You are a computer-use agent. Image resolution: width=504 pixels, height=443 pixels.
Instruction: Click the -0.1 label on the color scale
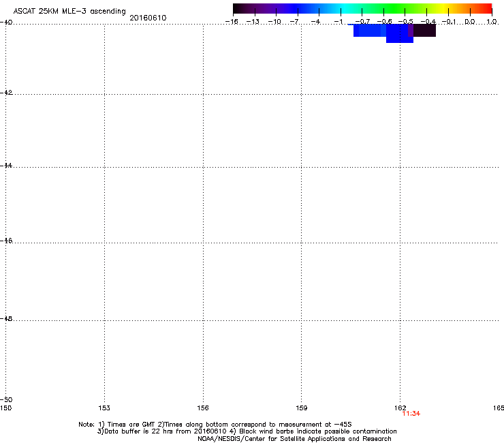point(449,22)
